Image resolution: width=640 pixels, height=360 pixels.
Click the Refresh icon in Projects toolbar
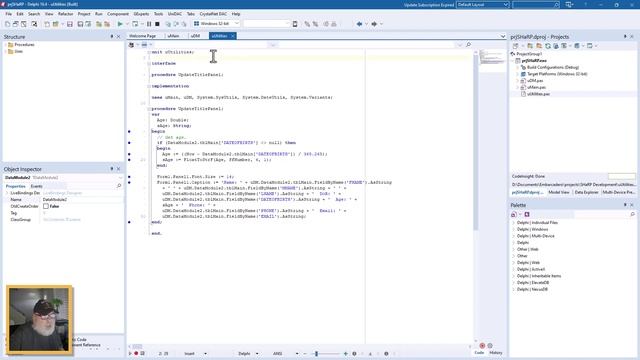(x=548, y=46)
